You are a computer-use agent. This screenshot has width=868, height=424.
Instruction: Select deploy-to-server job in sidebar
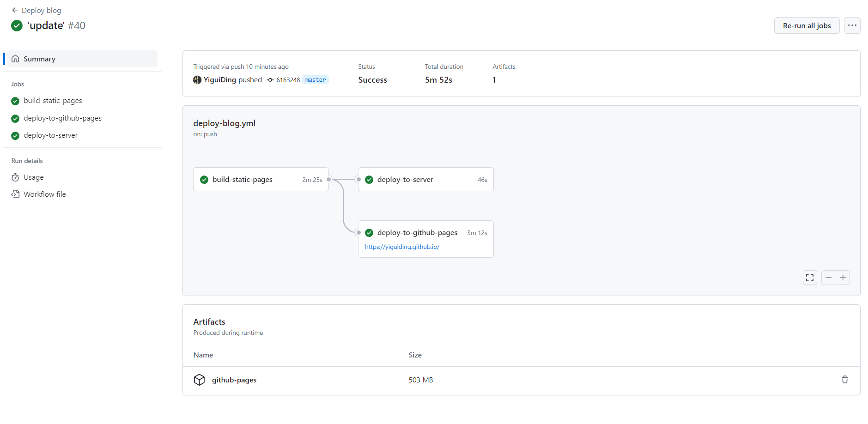pyautogui.click(x=50, y=135)
